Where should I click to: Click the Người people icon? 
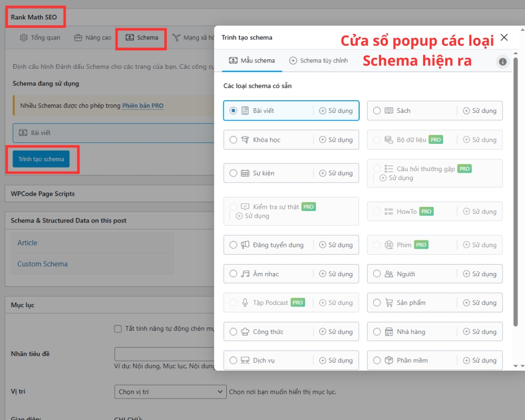[x=388, y=274]
